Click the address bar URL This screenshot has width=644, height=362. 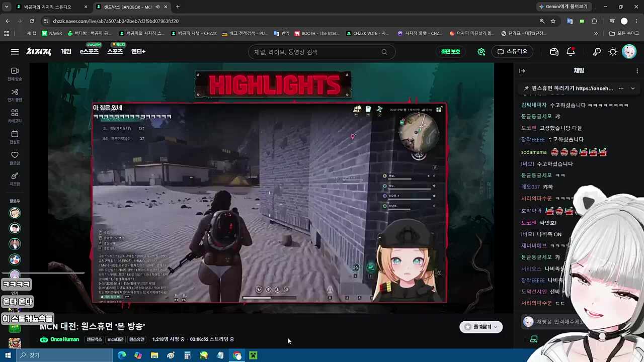(116, 21)
